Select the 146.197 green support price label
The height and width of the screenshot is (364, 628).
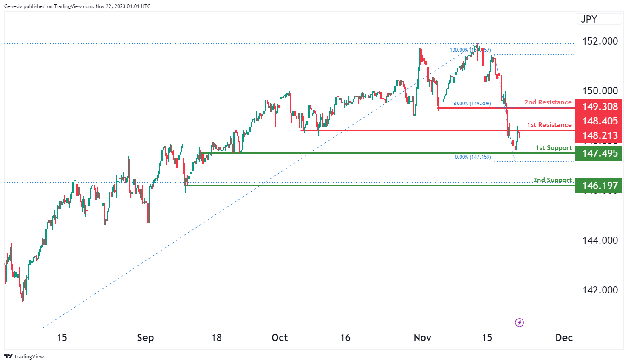coord(600,186)
